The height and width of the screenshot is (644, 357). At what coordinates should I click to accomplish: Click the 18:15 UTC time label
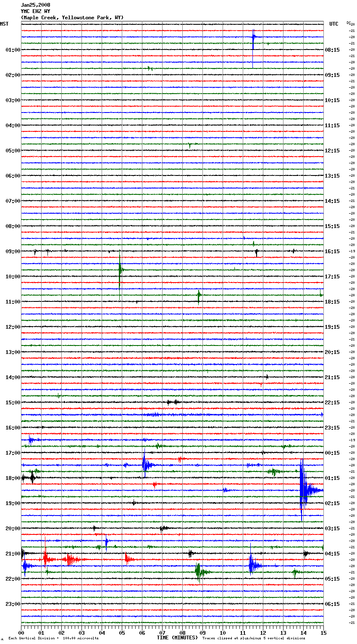click(x=332, y=302)
